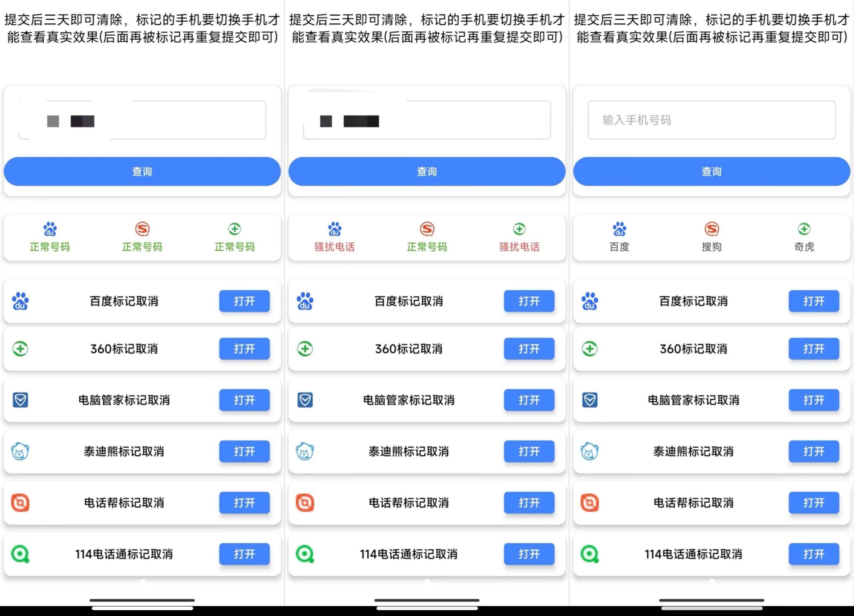Open 360标记取消 in the middle panel

(x=529, y=349)
